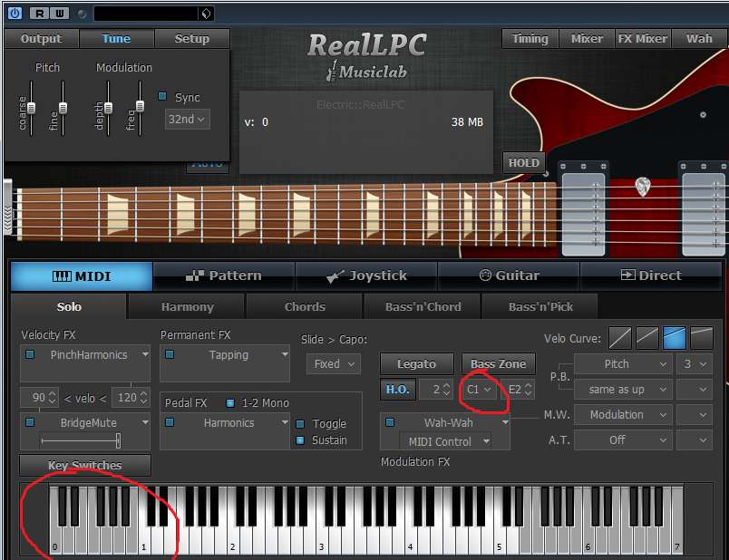Image resolution: width=729 pixels, height=560 pixels.
Task: Enable the W write automation button
Action: coord(60,14)
